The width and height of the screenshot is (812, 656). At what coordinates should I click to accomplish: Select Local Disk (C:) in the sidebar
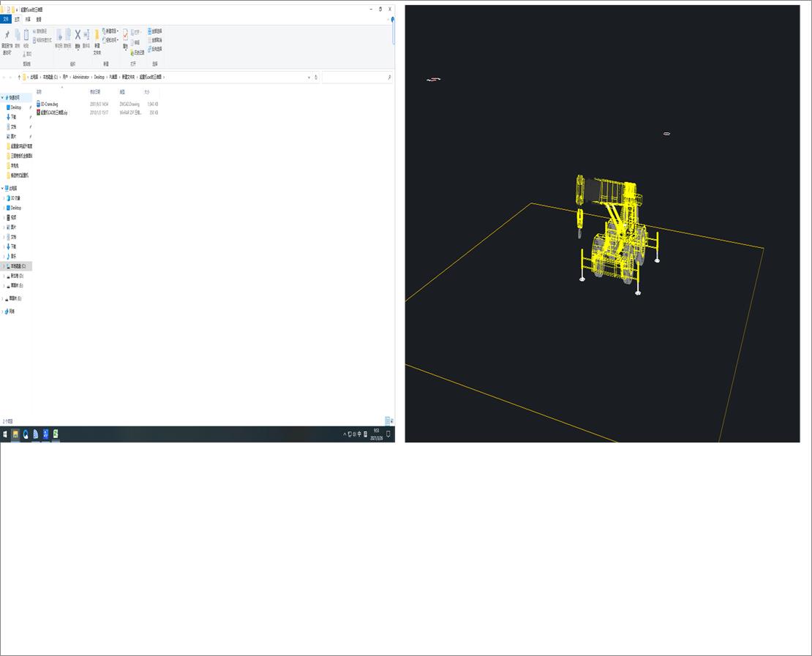pyautogui.click(x=17, y=266)
